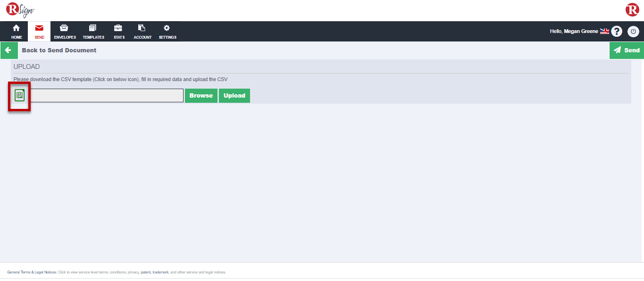The height and width of the screenshot is (281, 644).
Task: Click the Browse button
Action: point(201,96)
